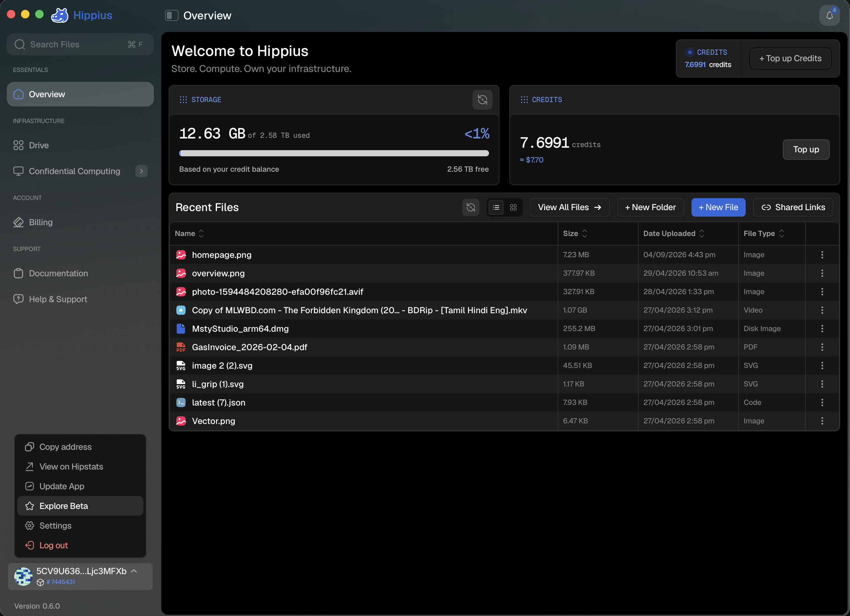Focus the Search Files field
This screenshot has width=850, height=616.
pos(80,44)
